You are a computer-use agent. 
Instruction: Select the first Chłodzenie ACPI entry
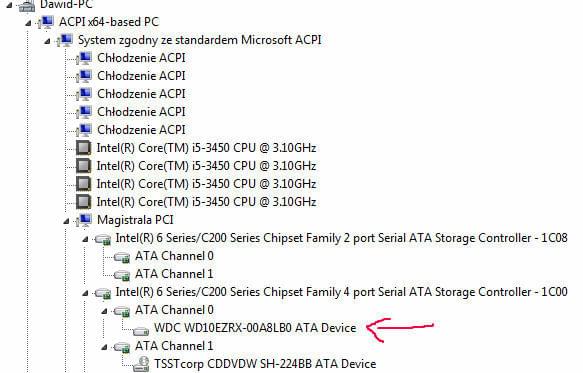pos(141,58)
